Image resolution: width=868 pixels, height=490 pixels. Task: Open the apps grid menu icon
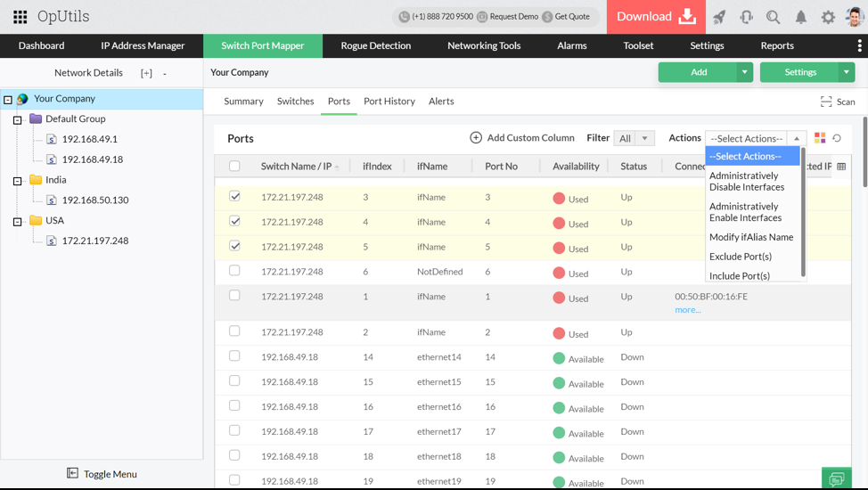20,17
